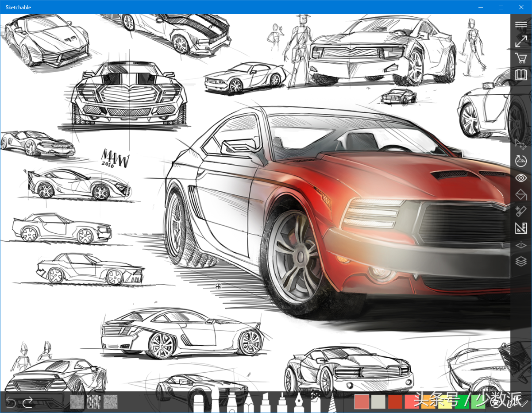Select the first marker brush in tray
The width and height of the screenshot is (532, 413).
pyautogui.click(x=199, y=404)
